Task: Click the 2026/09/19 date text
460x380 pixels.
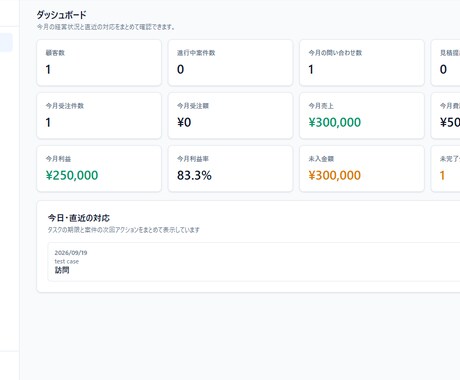Action: tap(71, 253)
